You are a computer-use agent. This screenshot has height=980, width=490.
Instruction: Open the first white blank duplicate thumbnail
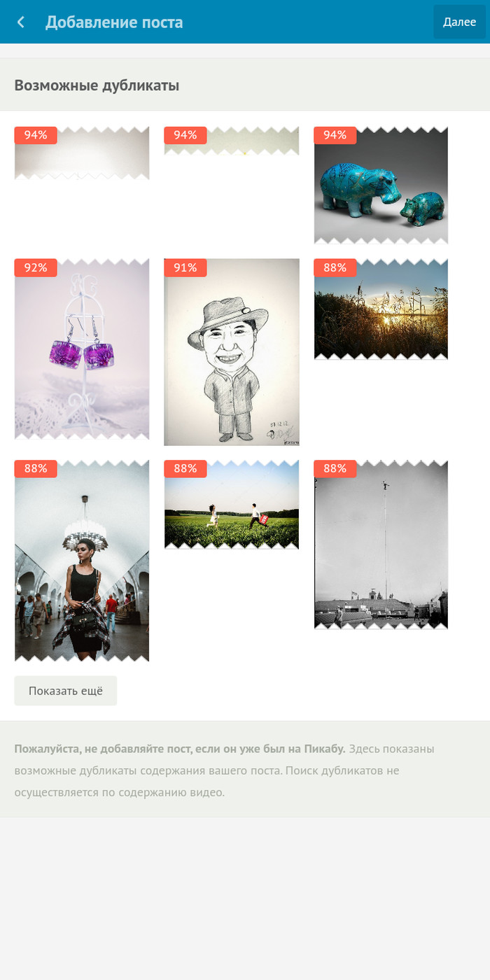(82, 153)
